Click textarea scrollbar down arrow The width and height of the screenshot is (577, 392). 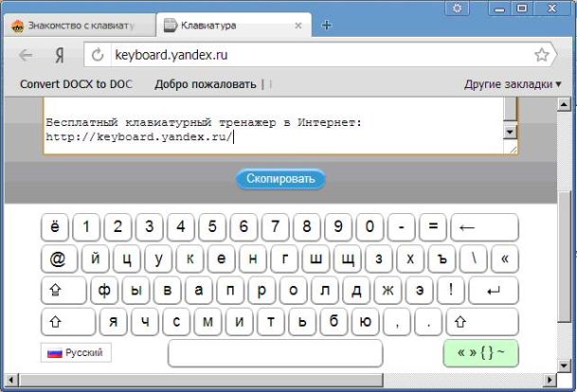[x=510, y=132]
